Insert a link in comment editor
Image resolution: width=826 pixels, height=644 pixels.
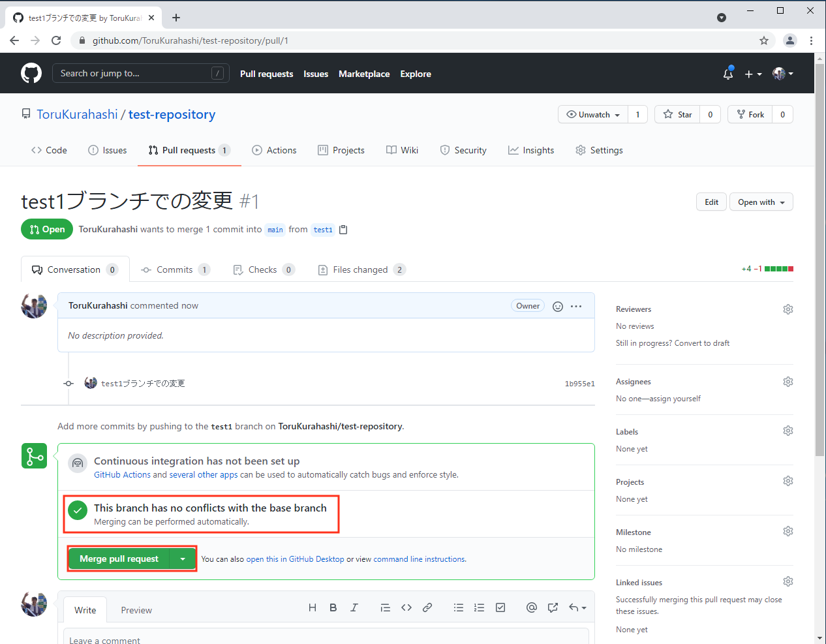[x=427, y=607]
